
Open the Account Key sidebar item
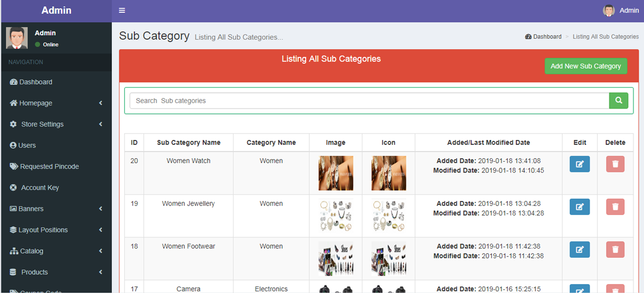56,188
